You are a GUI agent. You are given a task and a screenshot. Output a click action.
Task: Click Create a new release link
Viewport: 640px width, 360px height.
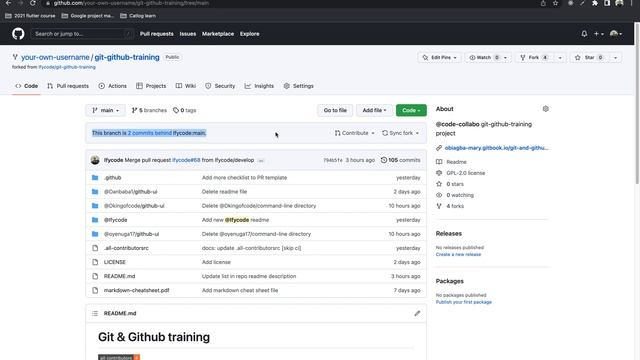point(458,254)
